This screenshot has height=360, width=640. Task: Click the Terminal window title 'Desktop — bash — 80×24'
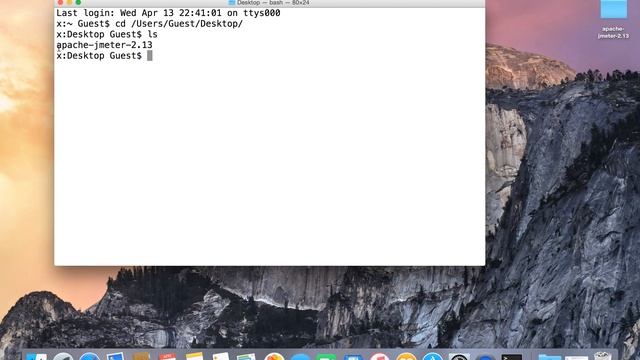coord(273,2)
